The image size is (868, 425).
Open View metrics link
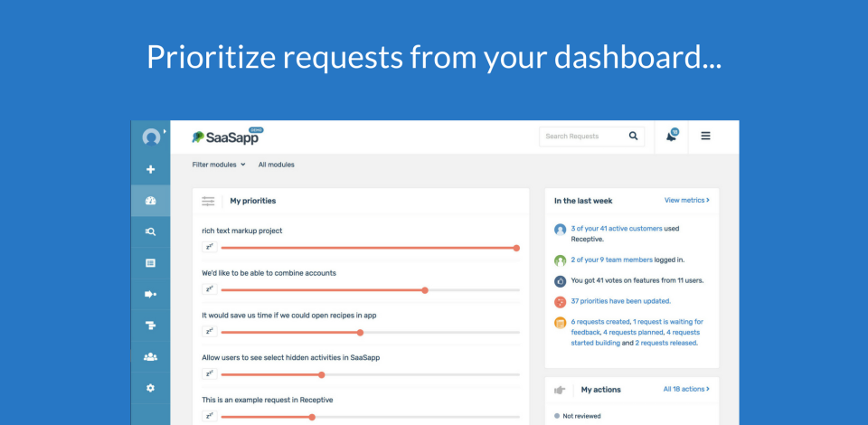[x=687, y=201]
